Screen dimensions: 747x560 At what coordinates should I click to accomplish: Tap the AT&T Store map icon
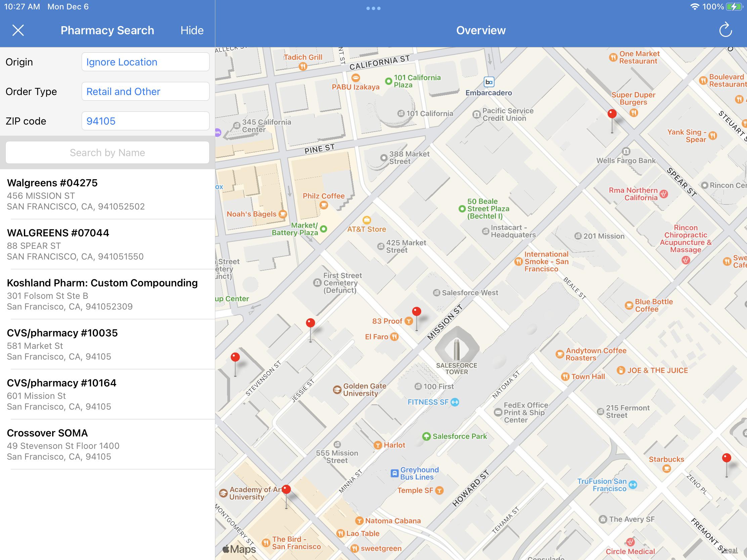click(367, 221)
